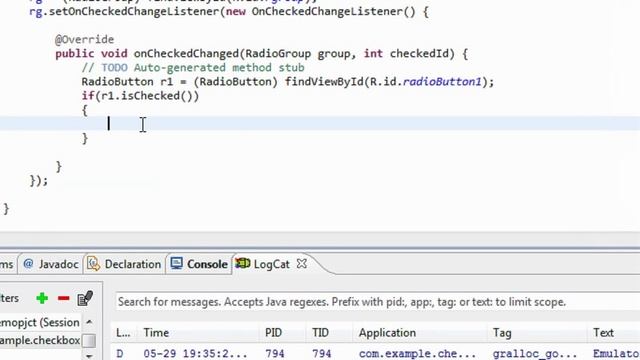The height and width of the screenshot is (360, 640).
Task: Select the emopjct (Session filter row
Action: click(x=40, y=322)
